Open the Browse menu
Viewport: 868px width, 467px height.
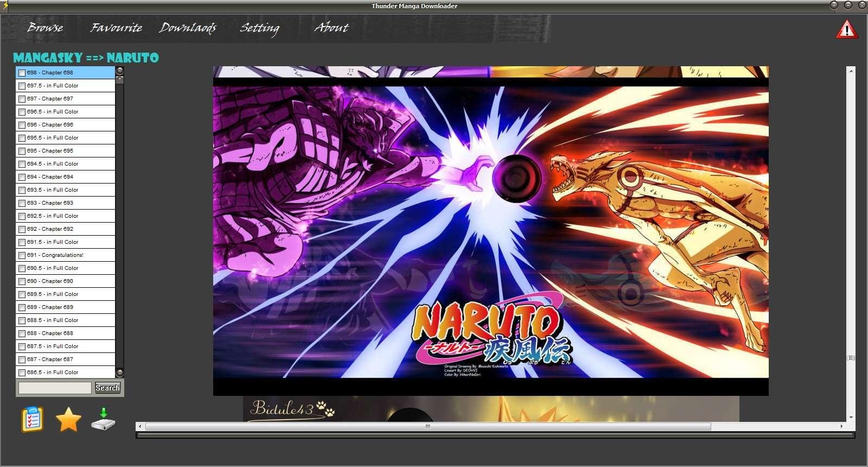click(x=46, y=27)
